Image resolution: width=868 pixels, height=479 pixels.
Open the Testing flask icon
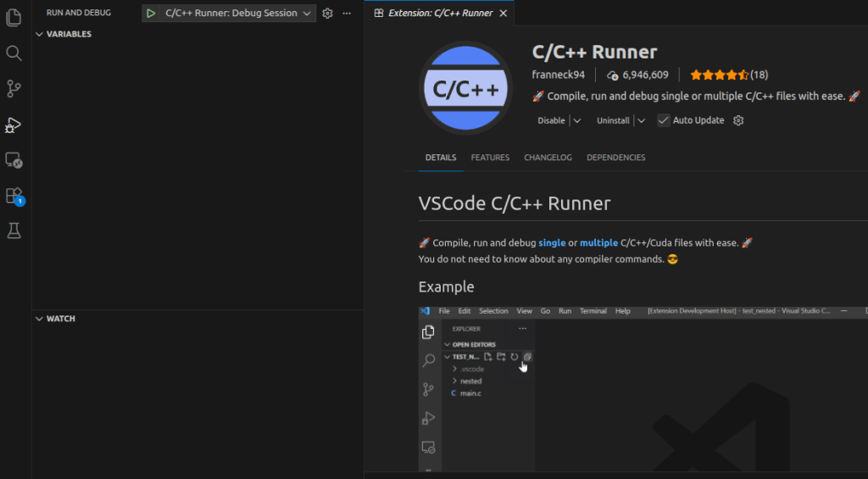(x=14, y=231)
